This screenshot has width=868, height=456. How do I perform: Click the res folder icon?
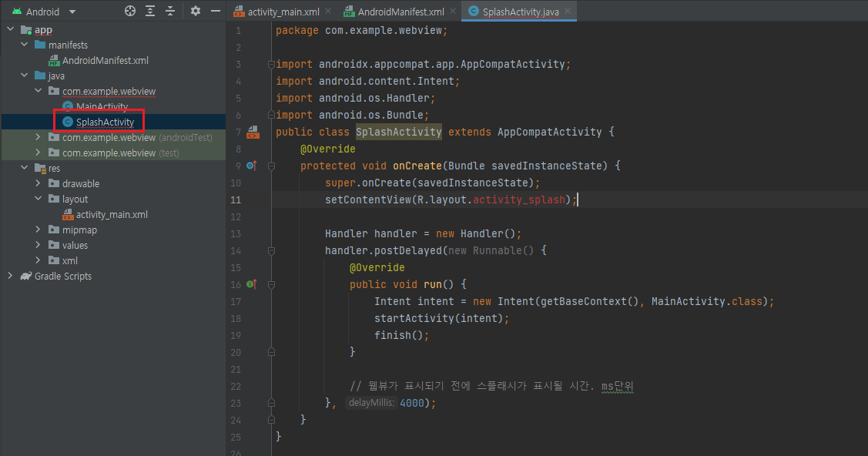(x=40, y=168)
